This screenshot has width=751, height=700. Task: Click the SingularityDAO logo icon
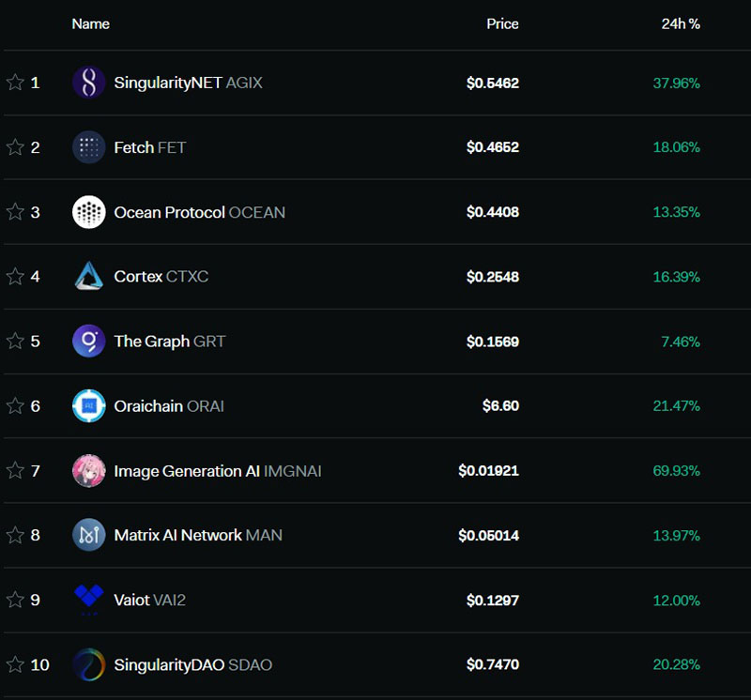pos(89,664)
